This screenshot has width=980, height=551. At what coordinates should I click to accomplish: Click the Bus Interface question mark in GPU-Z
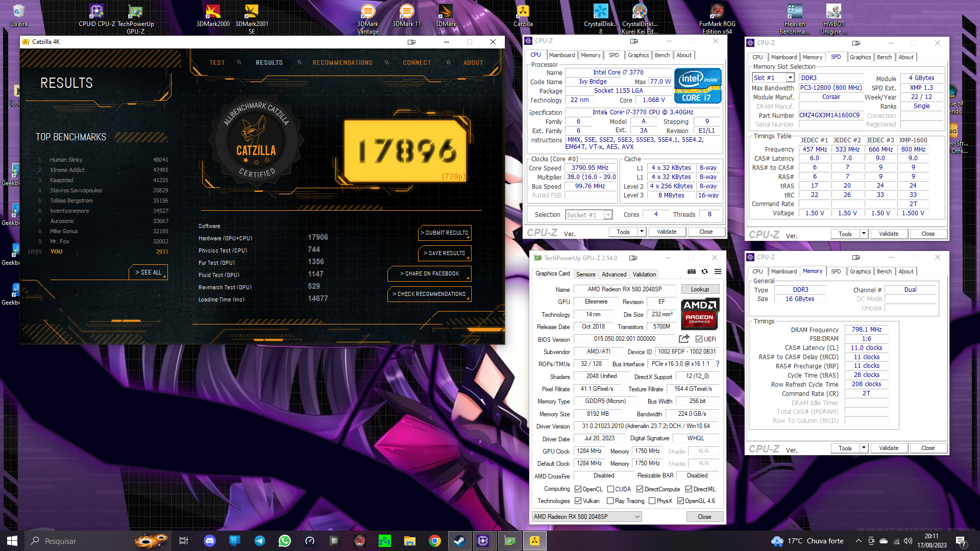pyautogui.click(x=717, y=364)
